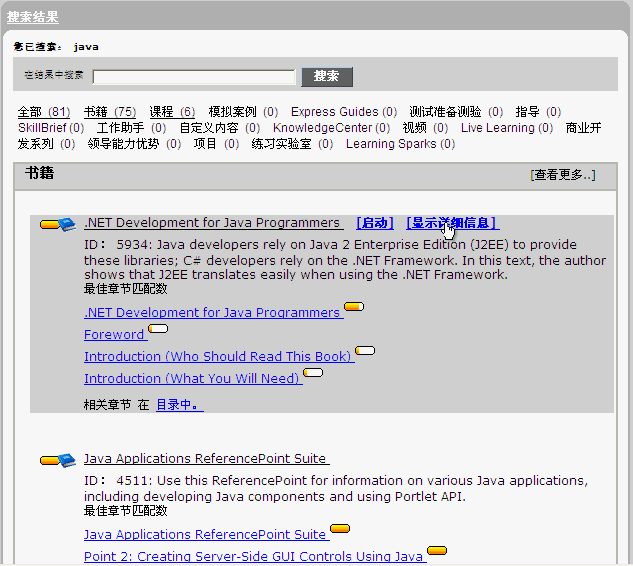Click the 显示详细信息 show details link
This screenshot has width=633, height=566.
click(x=453, y=223)
